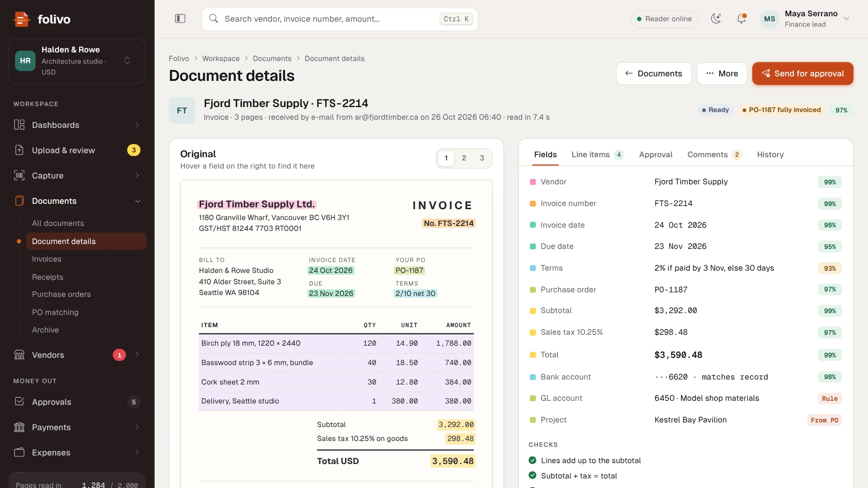
Task: Click the Vendor pink color marker
Action: click(533, 182)
